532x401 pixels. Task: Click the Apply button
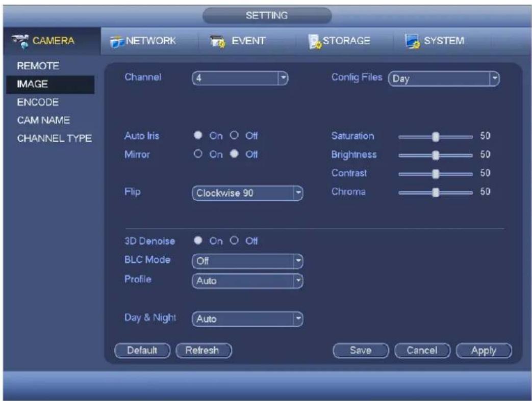(484, 351)
